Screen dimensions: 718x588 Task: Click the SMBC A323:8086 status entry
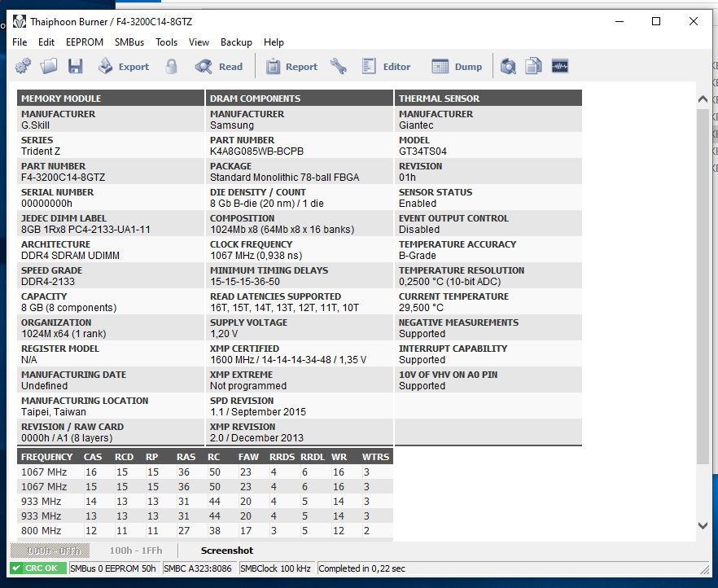click(x=198, y=568)
